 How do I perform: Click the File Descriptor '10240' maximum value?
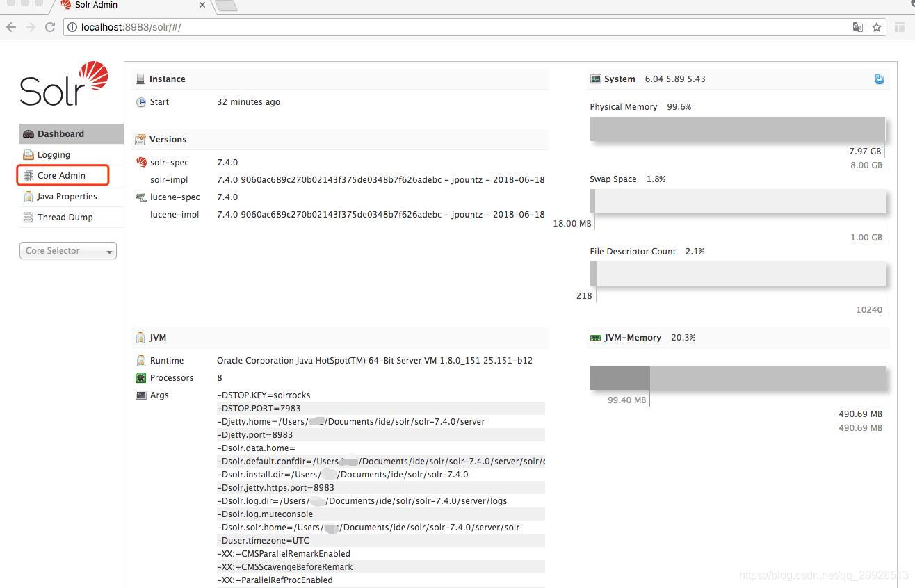tap(869, 309)
